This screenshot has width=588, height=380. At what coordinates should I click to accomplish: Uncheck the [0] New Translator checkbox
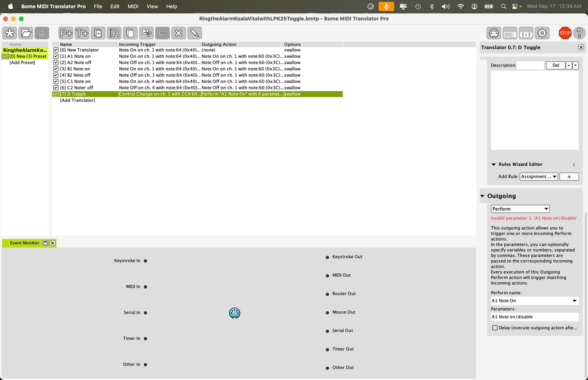point(56,50)
